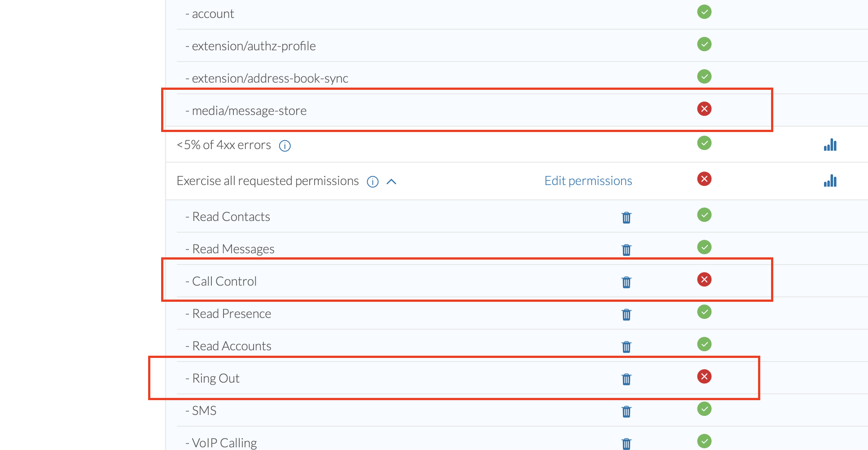
Task: Show info about exercising all requested permissions
Action: 373,182
